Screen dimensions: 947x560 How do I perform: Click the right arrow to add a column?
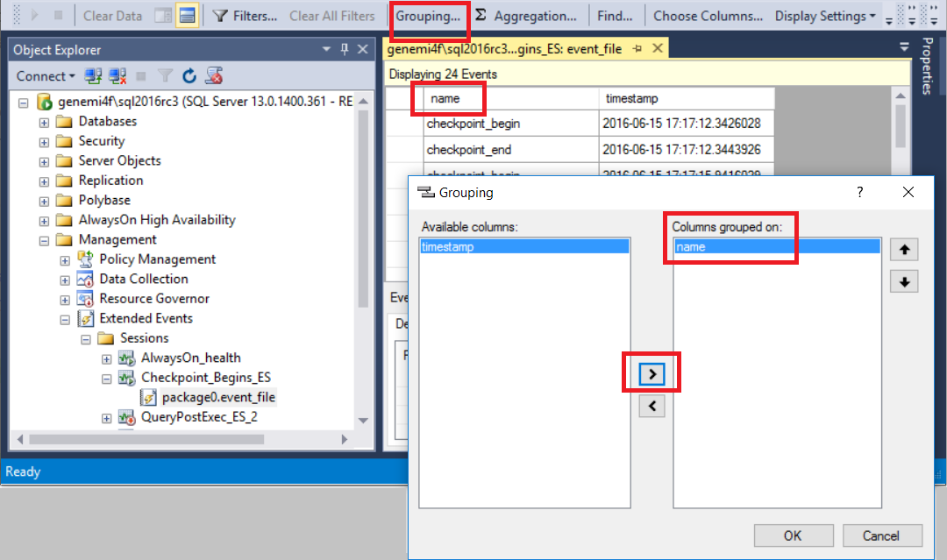652,372
